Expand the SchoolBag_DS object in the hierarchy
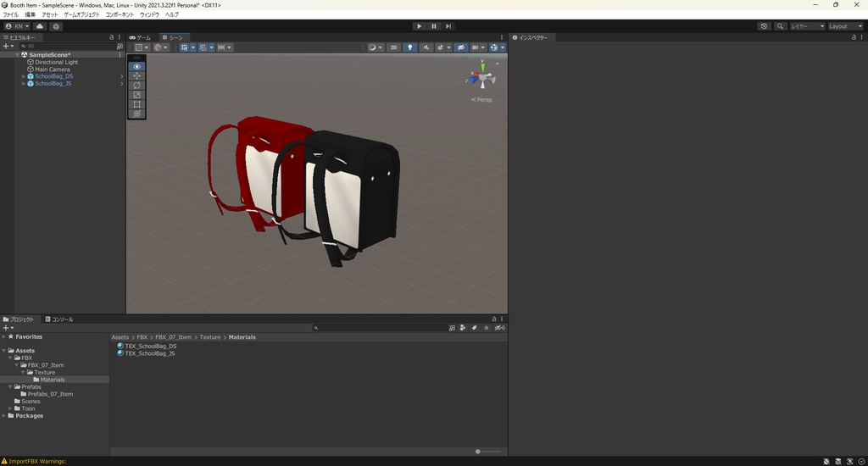The height and width of the screenshot is (466, 868). (24, 76)
